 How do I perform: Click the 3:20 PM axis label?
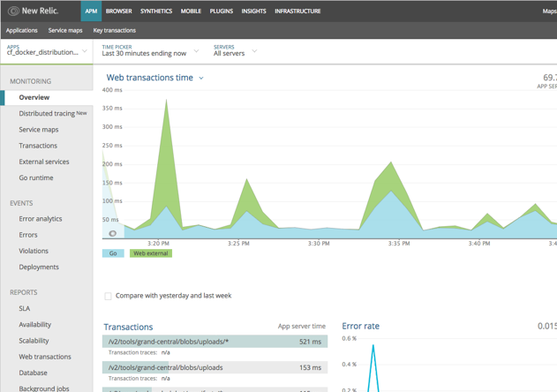point(158,244)
